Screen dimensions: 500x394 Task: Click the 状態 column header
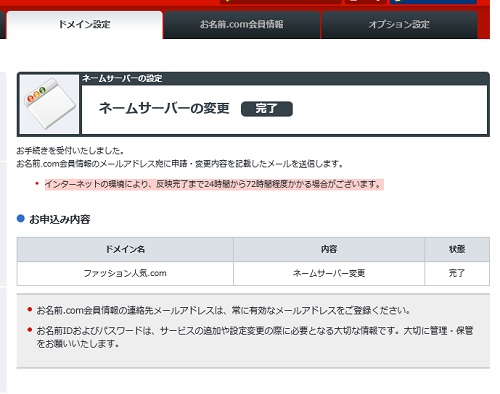[x=457, y=249]
